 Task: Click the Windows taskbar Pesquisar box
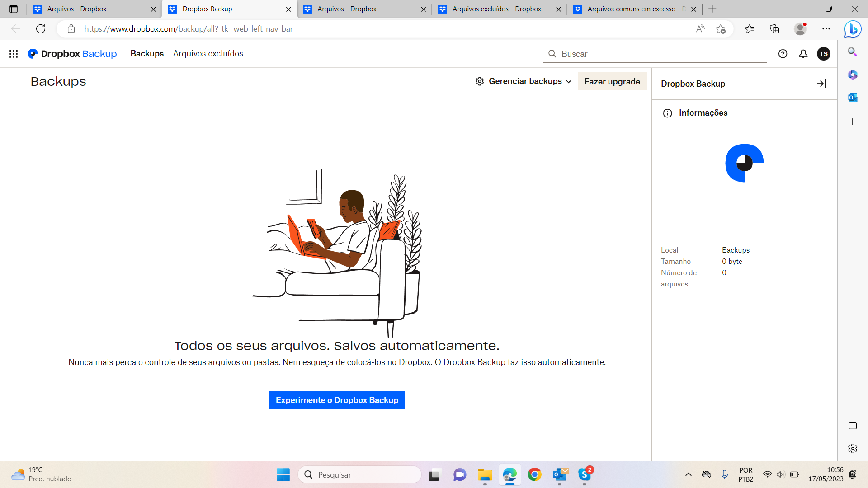click(x=359, y=474)
